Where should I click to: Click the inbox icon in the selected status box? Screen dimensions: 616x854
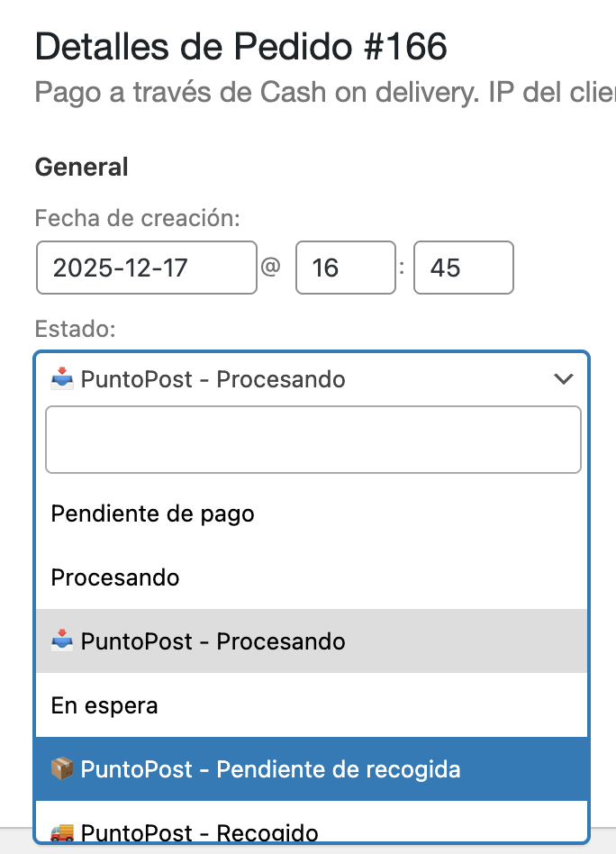58,379
